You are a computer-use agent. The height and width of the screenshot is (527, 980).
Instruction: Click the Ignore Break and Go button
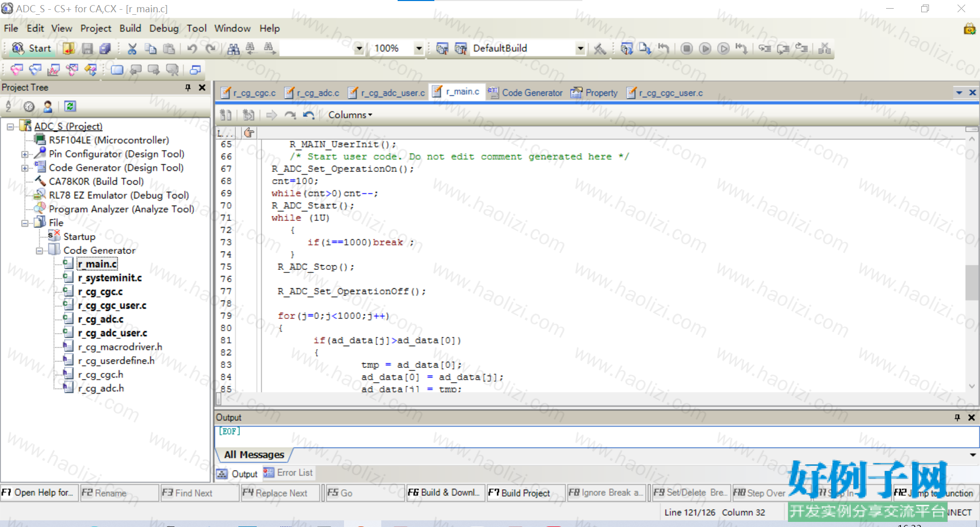(723, 48)
